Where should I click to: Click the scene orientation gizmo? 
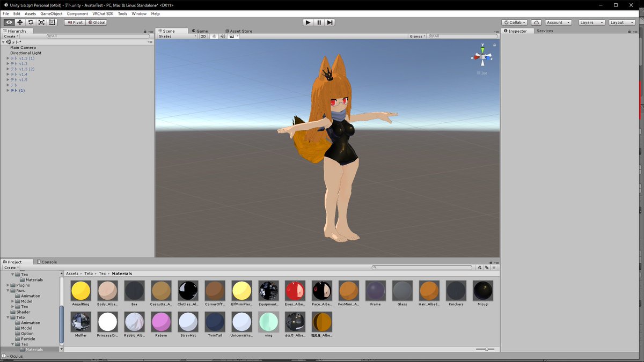482,55
